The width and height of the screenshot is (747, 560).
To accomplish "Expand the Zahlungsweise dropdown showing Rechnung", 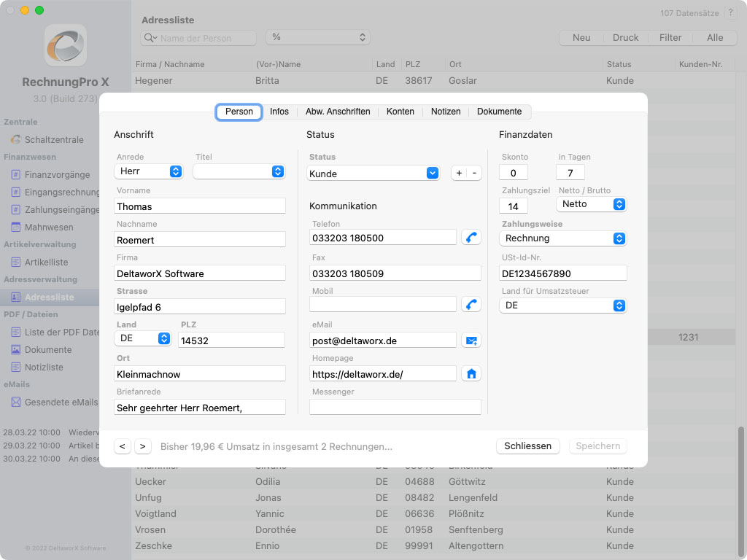I will pyautogui.click(x=562, y=238).
